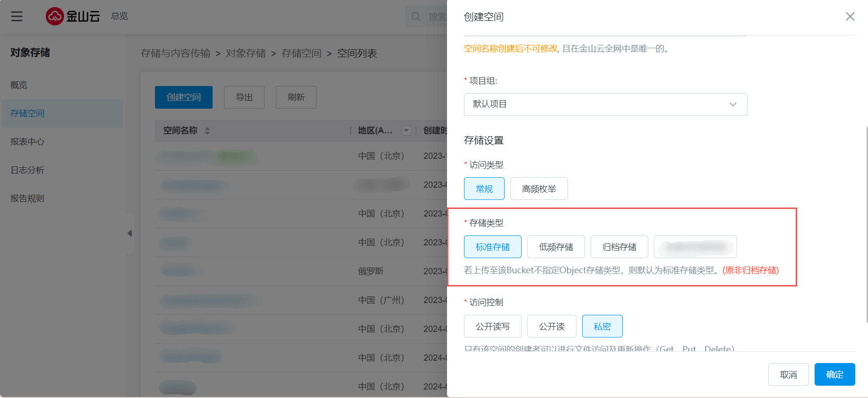Image resolution: width=868 pixels, height=398 pixels.
Task: Choose 低频存储 storage type
Action: pos(556,247)
